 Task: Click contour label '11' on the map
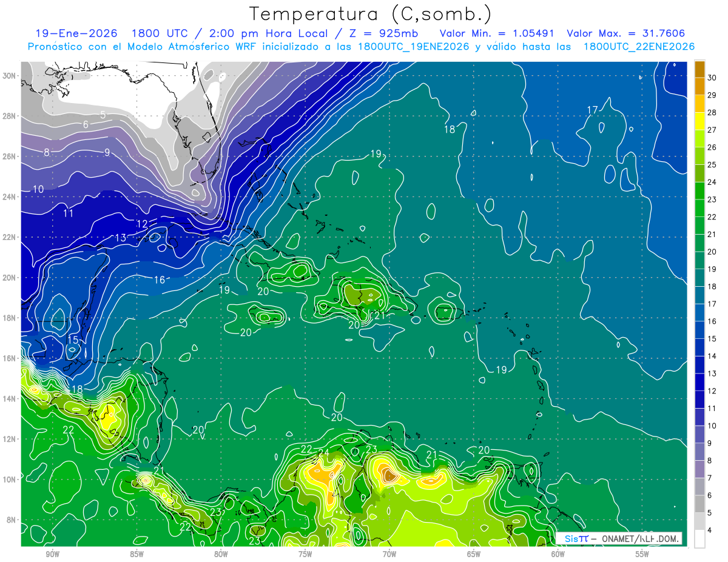click(68, 213)
